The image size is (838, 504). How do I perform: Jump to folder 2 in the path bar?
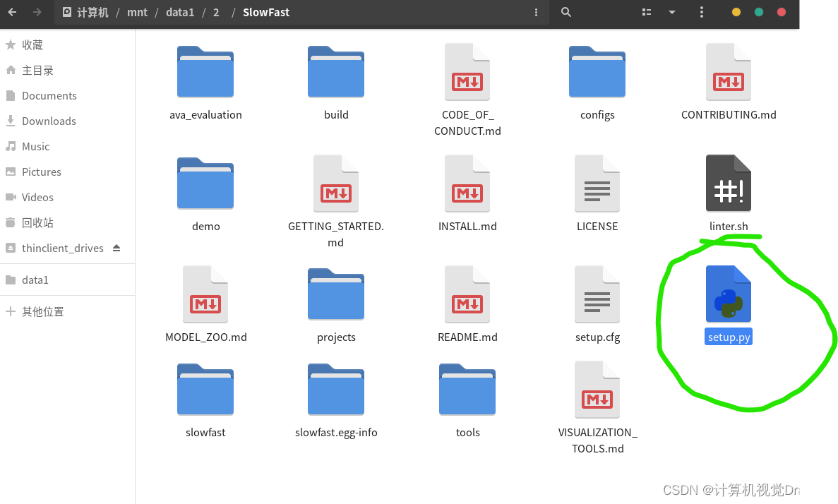click(216, 12)
